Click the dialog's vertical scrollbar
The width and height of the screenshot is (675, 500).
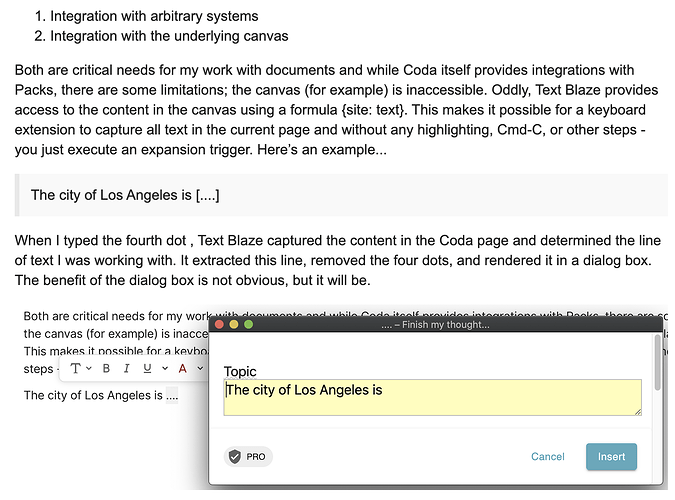click(x=657, y=363)
